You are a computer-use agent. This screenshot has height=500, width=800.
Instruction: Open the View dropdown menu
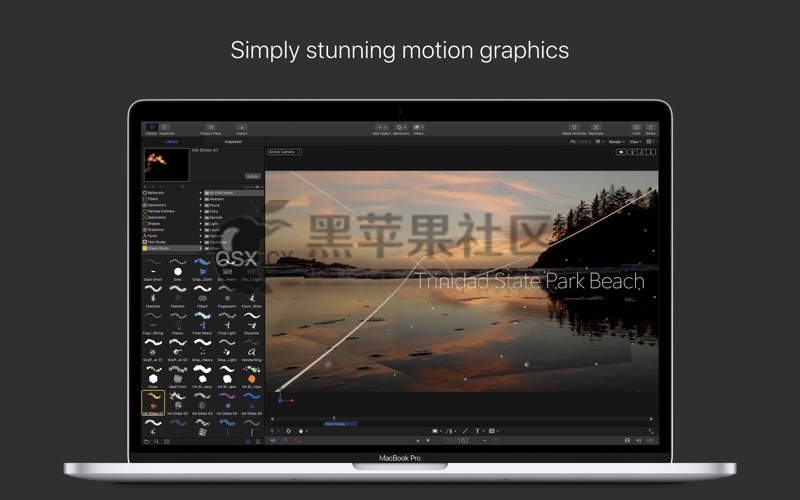coord(635,142)
